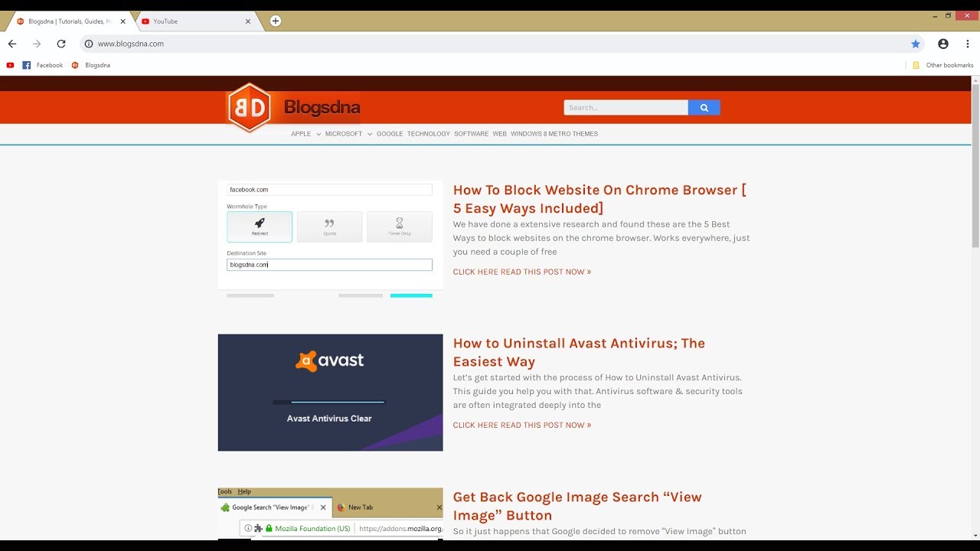
Task: Open the Avast Antivirus Clear thumbnail
Action: pos(330,393)
